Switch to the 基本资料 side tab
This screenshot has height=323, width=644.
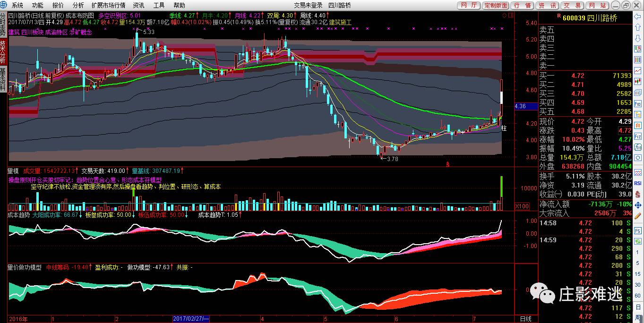(x=3, y=80)
